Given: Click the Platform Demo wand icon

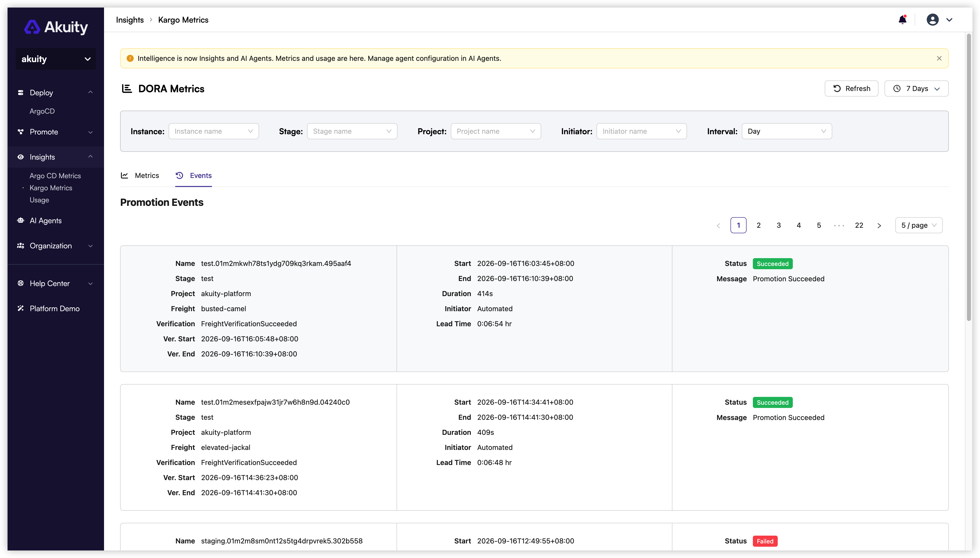Looking at the screenshot, I should coord(21,308).
